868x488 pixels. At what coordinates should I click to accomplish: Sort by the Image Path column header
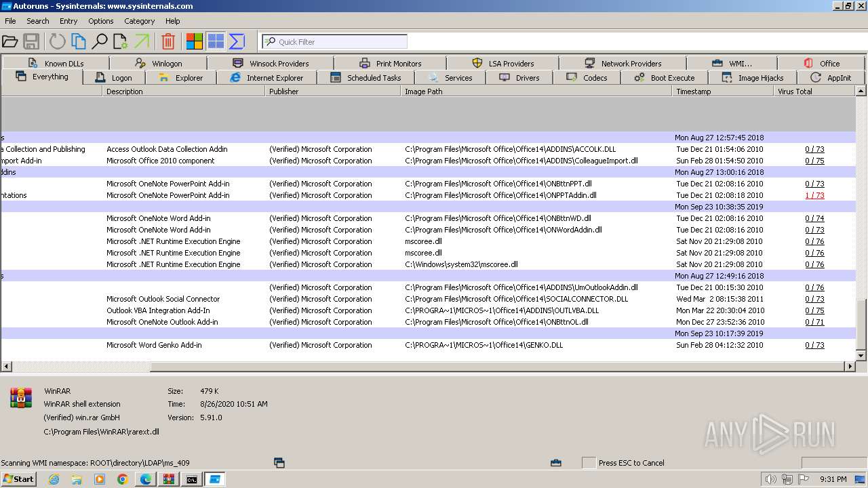(x=536, y=91)
